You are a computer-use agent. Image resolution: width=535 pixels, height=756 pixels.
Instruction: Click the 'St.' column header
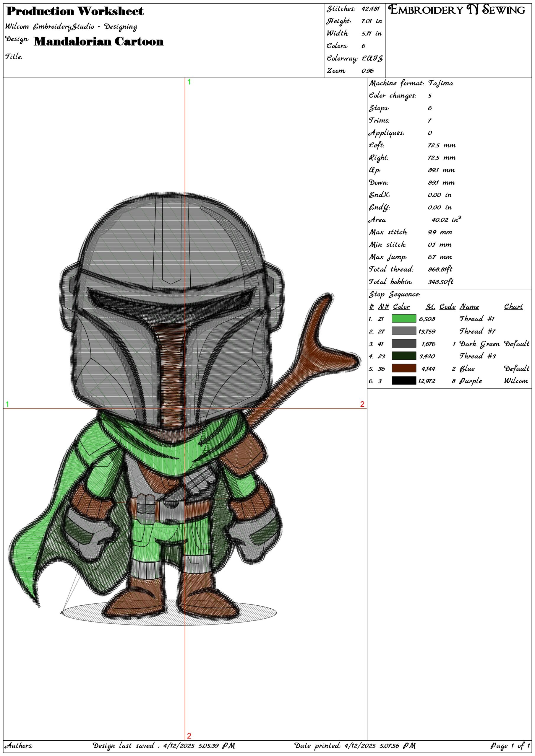click(x=430, y=307)
